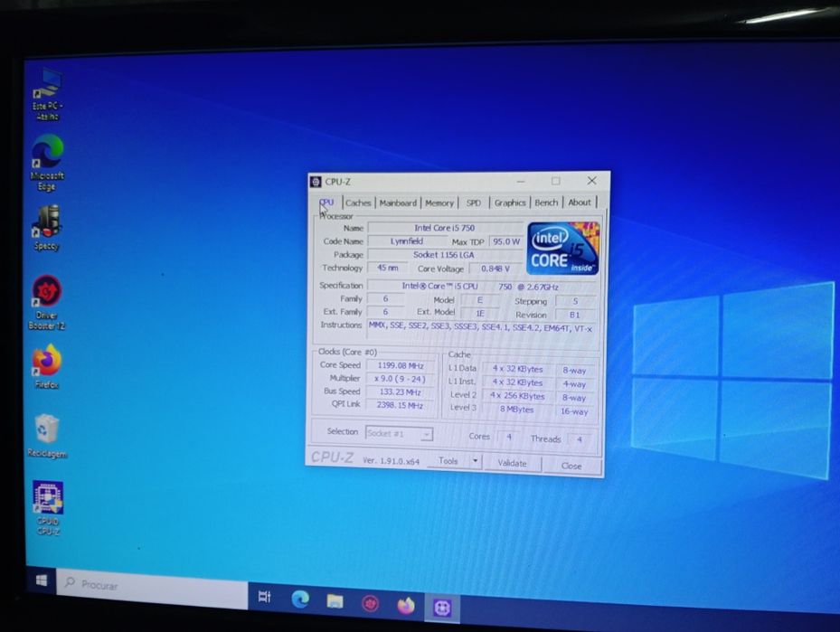Click the Specification field text
Viewport: 840px width, 632px height.
point(480,286)
